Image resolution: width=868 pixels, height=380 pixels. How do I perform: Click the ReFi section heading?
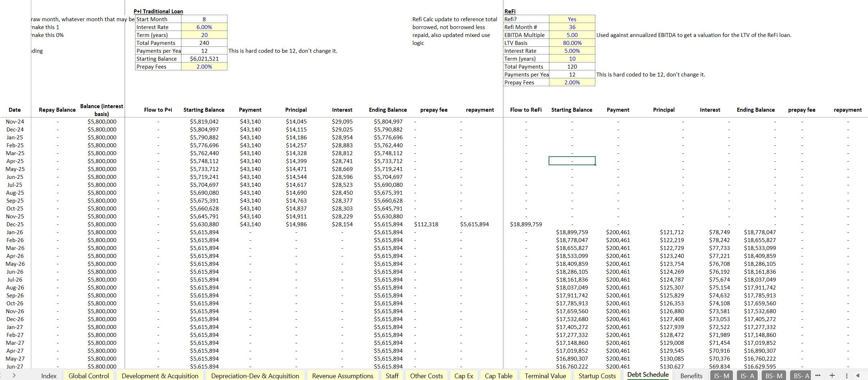pos(510,11)
